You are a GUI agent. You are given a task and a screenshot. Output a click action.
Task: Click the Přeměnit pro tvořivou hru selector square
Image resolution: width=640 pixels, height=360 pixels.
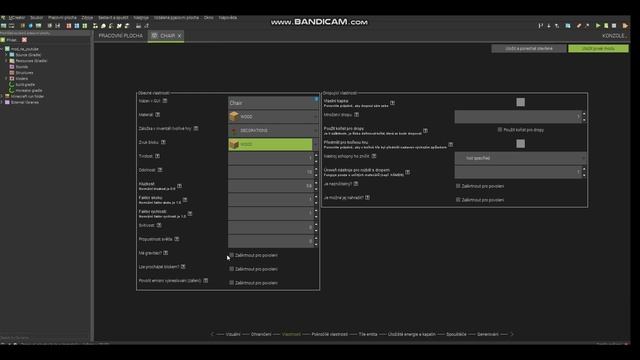click(x=520, y=144)
